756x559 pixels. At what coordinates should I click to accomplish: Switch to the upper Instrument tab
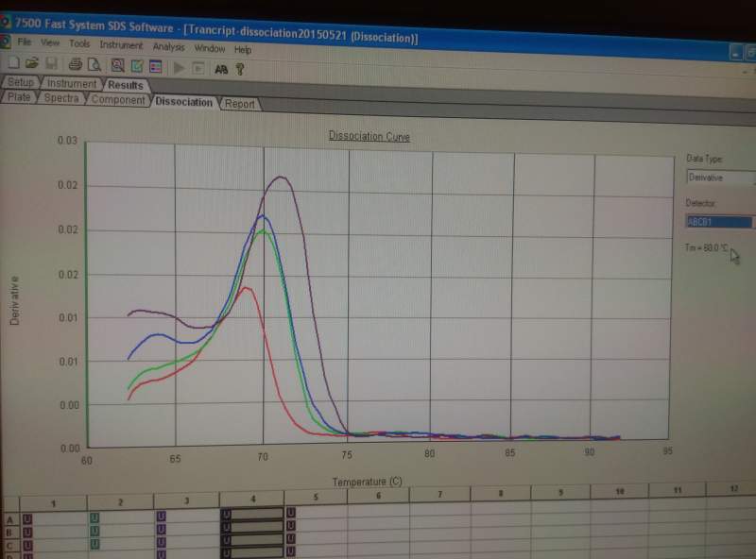[72, 83]
